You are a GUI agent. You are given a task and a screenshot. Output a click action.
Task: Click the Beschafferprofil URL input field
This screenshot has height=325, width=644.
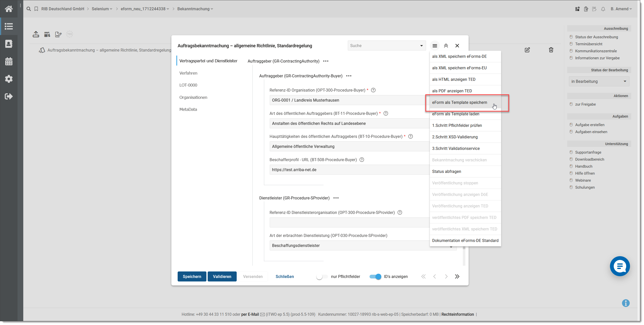click(x=350, y=170)
